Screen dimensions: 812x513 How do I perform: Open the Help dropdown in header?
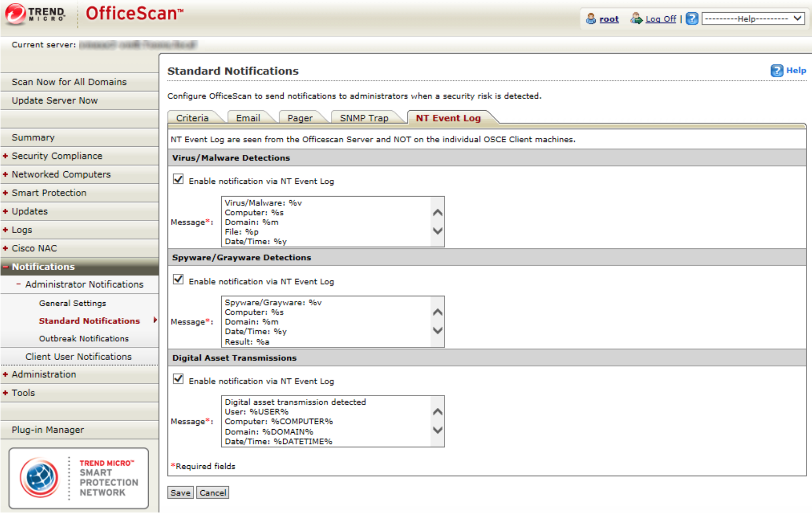[x=753, y=19]
